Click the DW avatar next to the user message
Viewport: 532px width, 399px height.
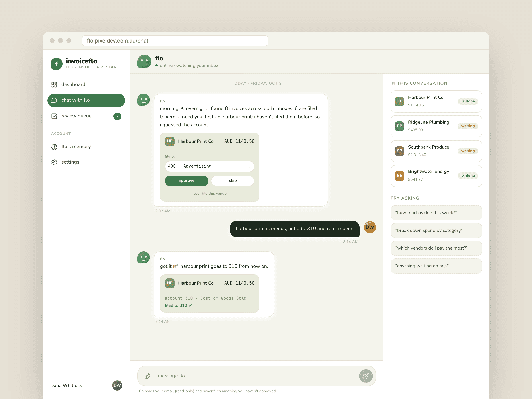[x=370, y=227]
